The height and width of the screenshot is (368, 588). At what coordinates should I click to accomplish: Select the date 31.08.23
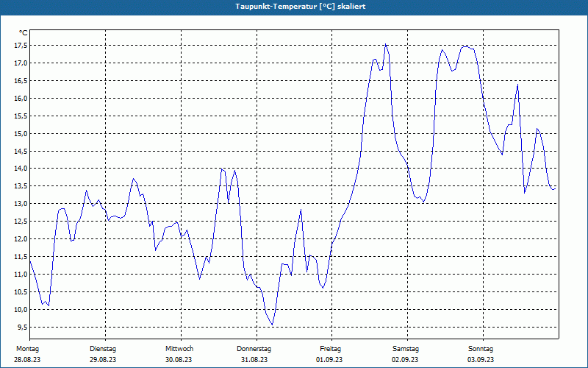[254, 360]
